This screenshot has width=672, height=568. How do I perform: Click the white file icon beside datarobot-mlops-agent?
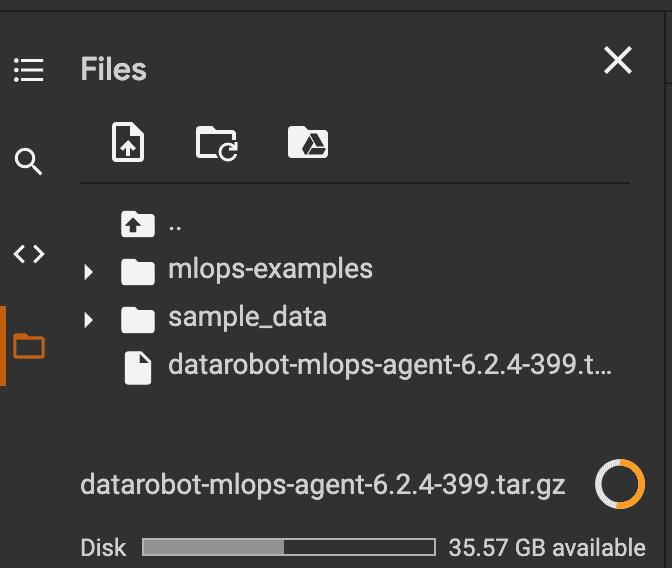[x=138, y=367]
